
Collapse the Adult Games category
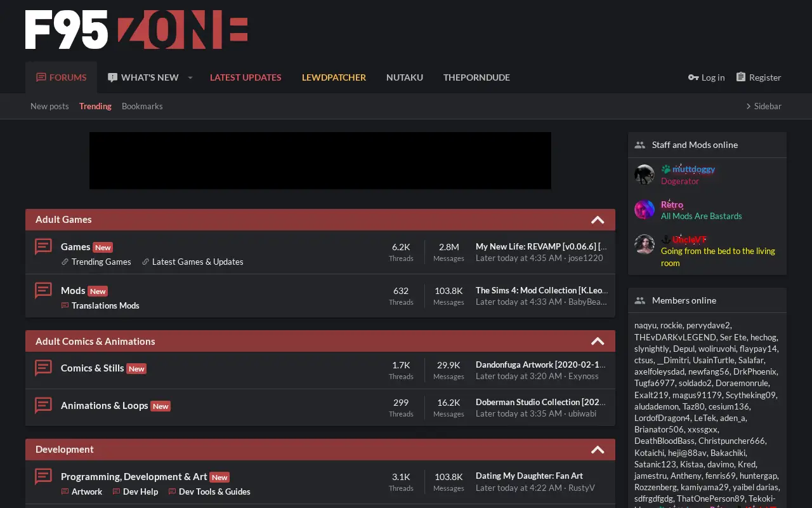(598, 220)
